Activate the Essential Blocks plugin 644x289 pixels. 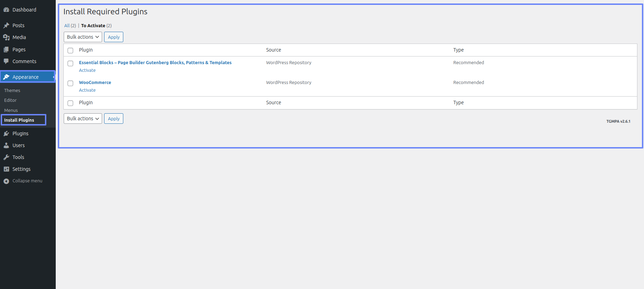pos(87,70)
